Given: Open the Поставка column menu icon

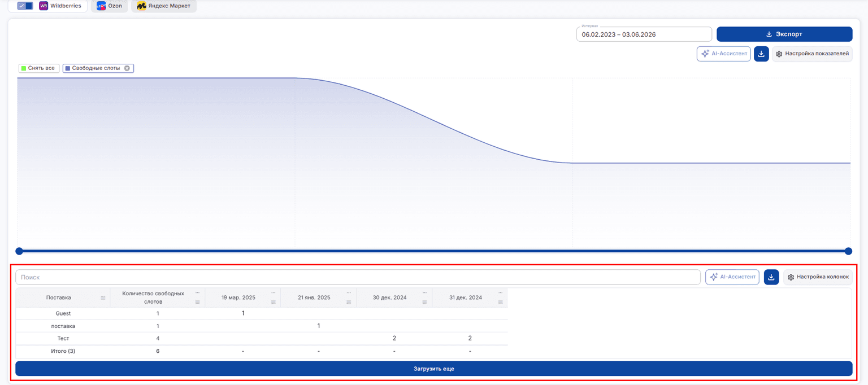Looking at the screenshot, I should (103, 298).
